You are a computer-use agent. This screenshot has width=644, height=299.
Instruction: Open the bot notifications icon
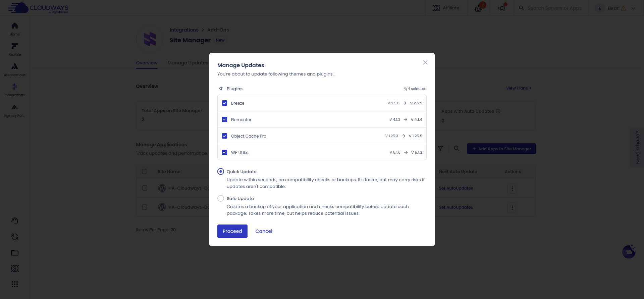pyautogui.click(x=479, y=8)
